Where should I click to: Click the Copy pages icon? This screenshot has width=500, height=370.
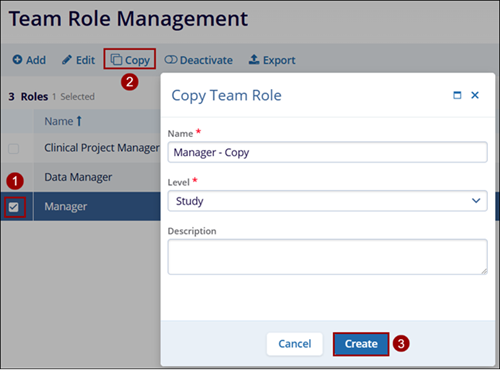click(116, 60)
